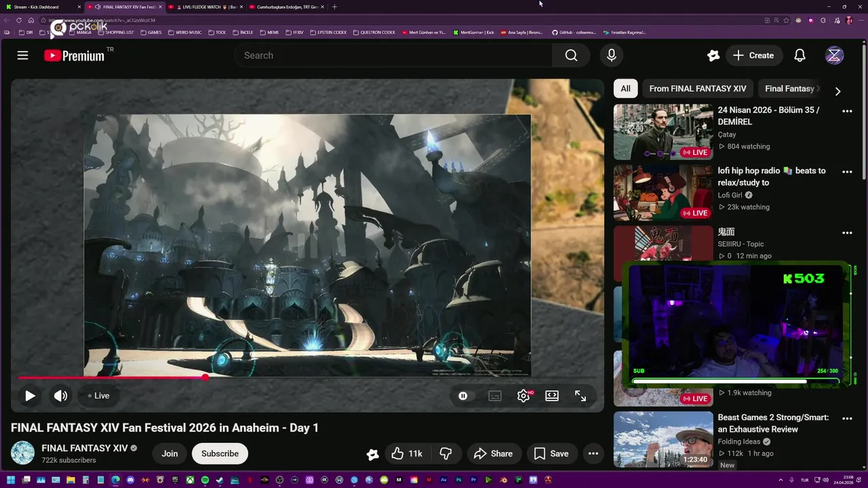The width and height of the screenshot is (868, 488).
Task: Open File Explorer from the taskbar
Action: (x=71, y=480)
